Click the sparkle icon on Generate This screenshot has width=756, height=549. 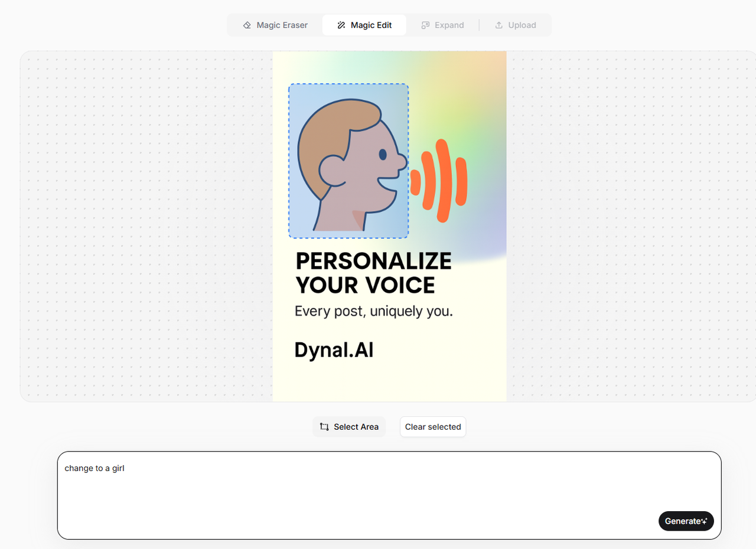point(704,521)
